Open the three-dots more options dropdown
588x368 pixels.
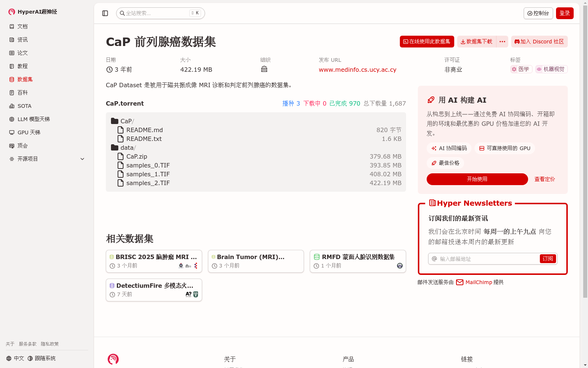pyautogui.click(x=502, y=42)
